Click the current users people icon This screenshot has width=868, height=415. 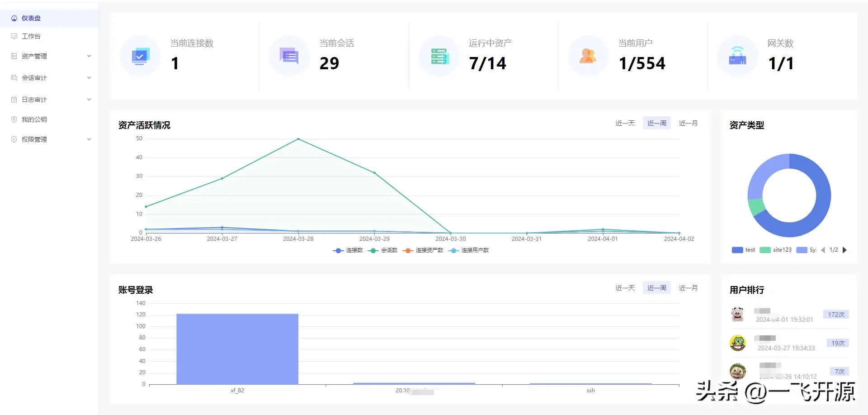click(588, 56)
